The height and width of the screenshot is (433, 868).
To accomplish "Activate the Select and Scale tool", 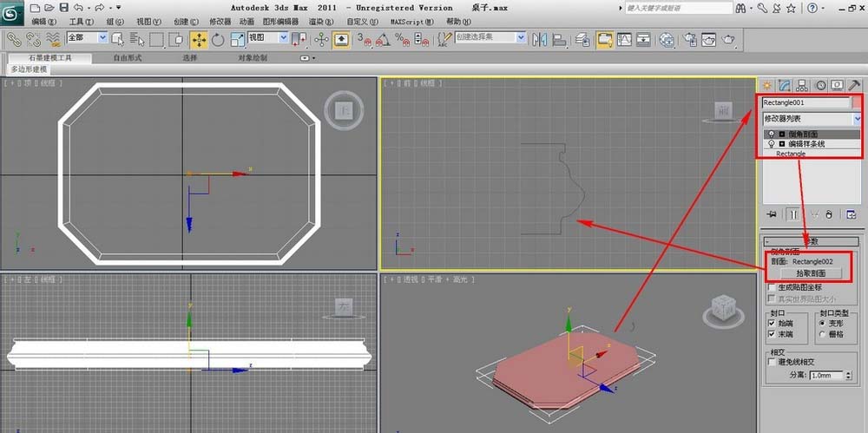I will point(238,39).
